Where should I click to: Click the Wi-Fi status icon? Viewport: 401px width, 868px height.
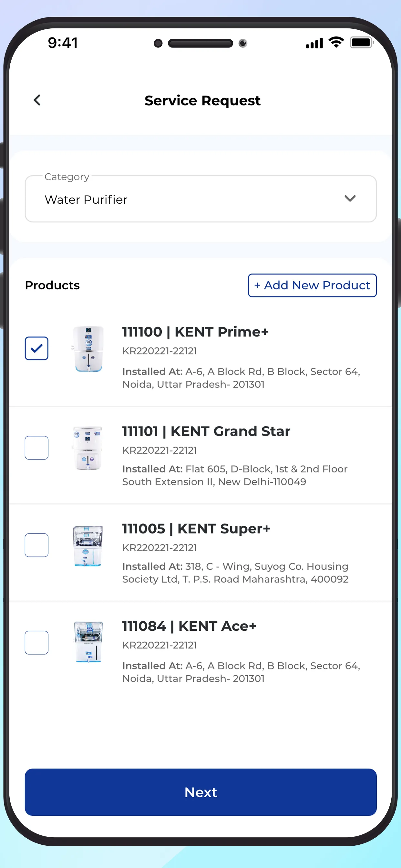point(336,42)
